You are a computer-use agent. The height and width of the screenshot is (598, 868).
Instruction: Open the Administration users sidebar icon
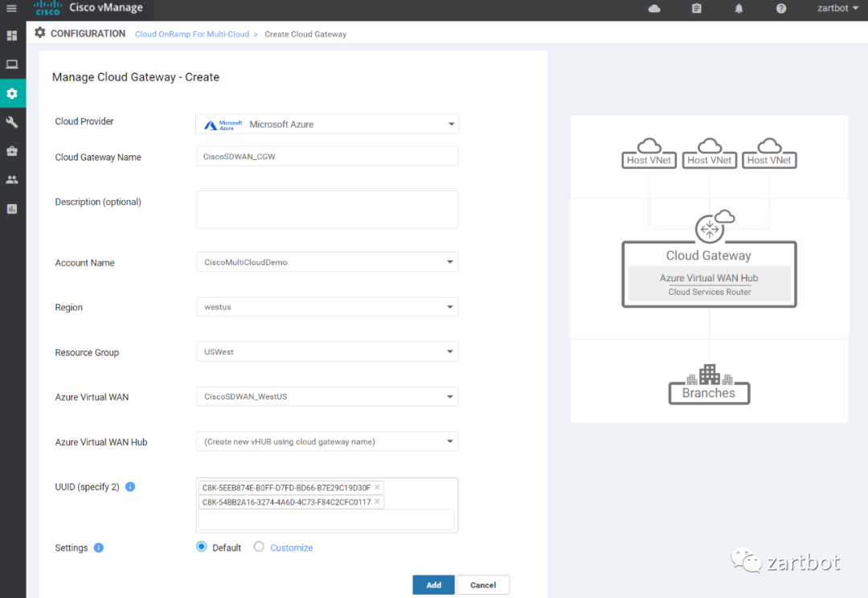click(x=11, y=179)
